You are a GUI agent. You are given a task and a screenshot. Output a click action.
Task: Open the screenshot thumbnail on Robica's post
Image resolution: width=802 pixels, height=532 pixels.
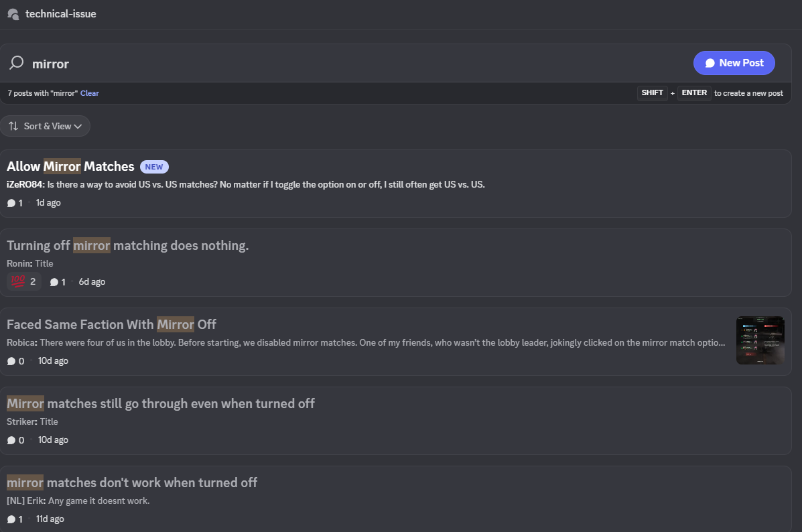(x=760, y=340)
